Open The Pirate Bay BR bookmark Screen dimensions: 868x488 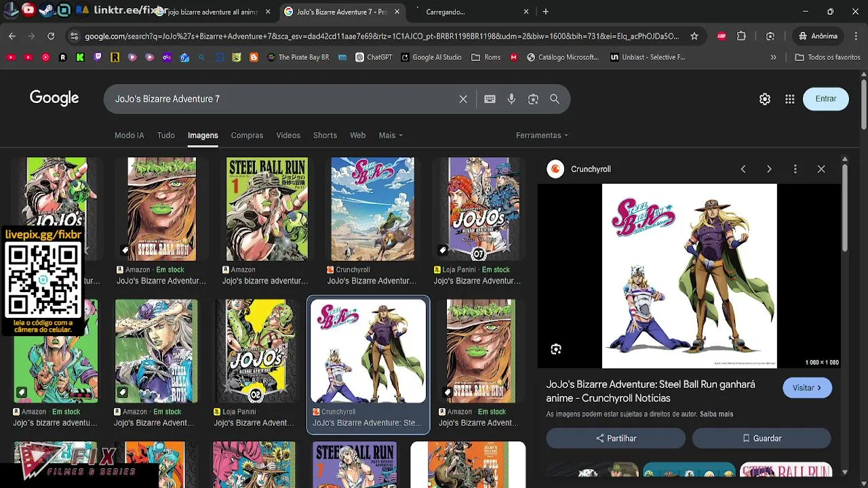pyautogui.click(x=298, y=58)
